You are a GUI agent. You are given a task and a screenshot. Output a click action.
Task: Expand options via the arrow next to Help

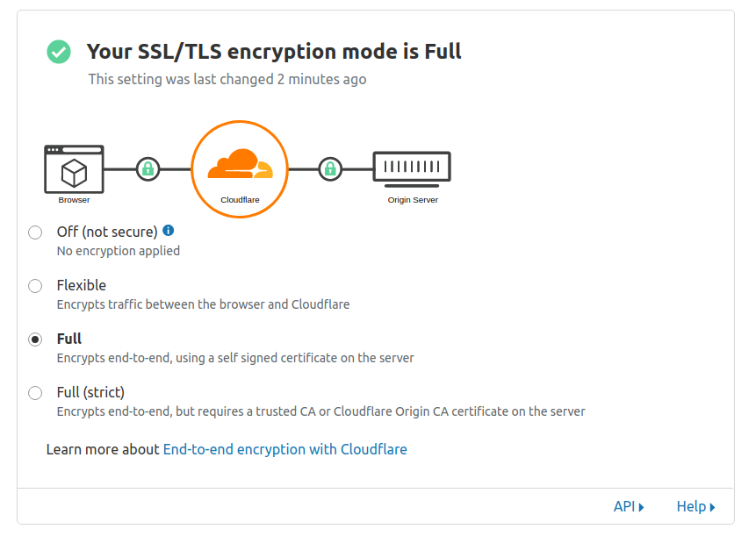click(x=713, y=506)
